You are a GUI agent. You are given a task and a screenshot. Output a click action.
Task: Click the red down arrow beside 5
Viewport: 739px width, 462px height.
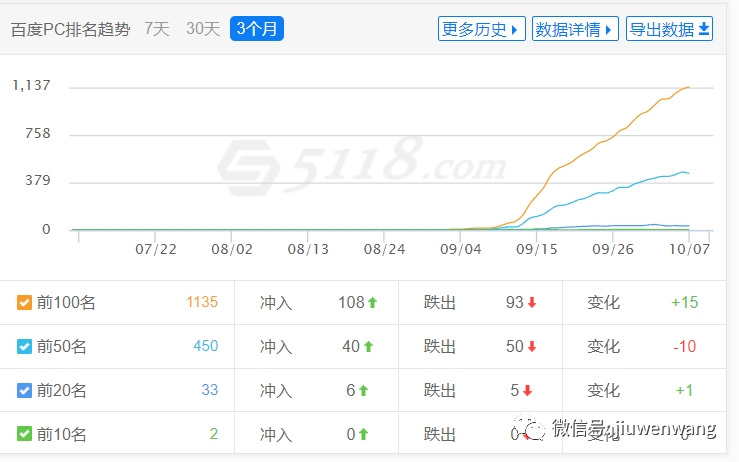(x=527, y=391)
